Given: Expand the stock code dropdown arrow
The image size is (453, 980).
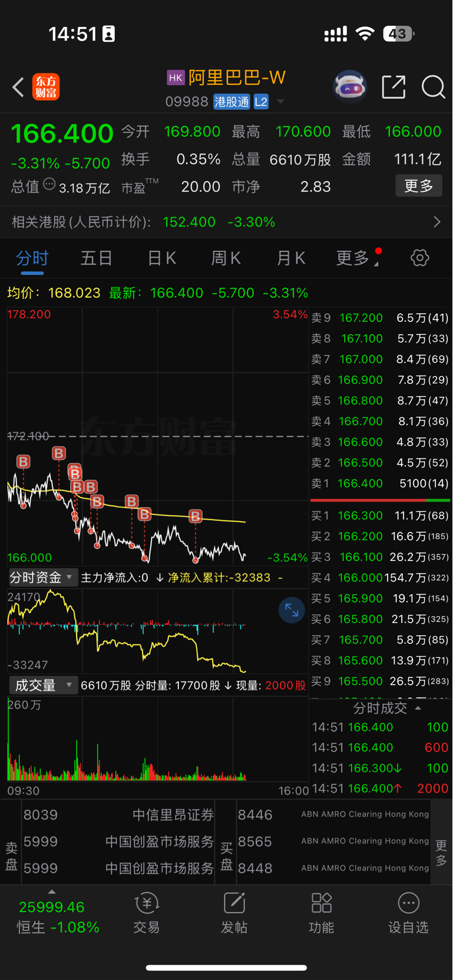Looking at the screenshot, I should 280,102.
